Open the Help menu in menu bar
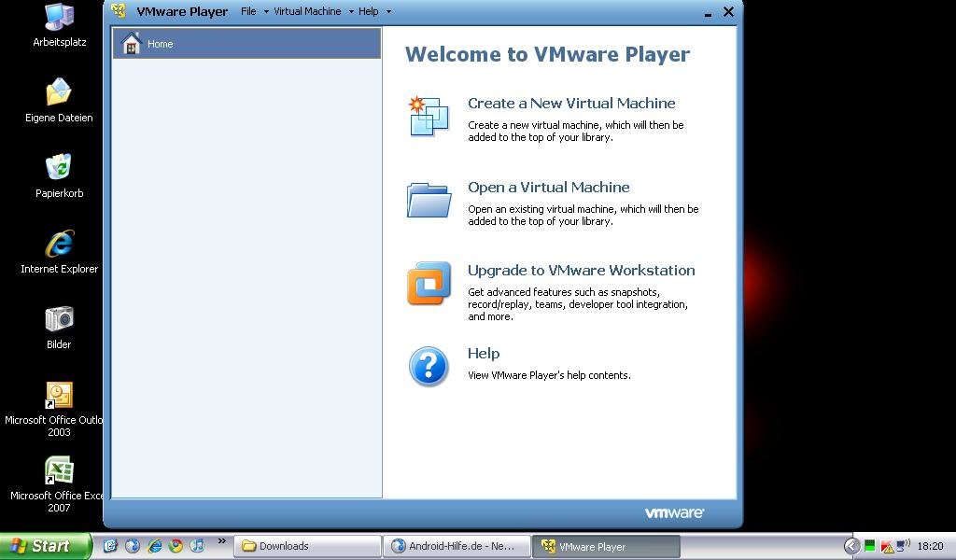The height and width of the screenshot is (560, 956). pyautogui.click(x=368, y=11)
